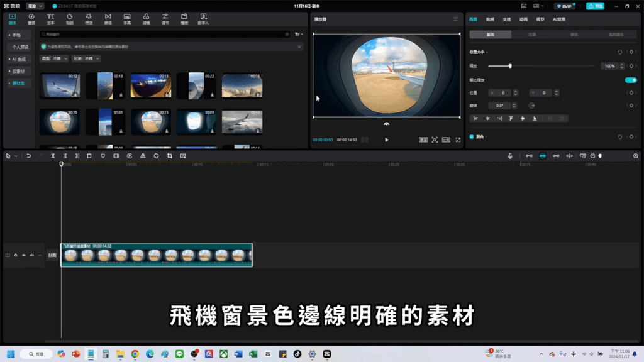Viewport: 644px width, 362px height.
Task: Open the 菜单 menu dropdown
Action: (35, 6)
